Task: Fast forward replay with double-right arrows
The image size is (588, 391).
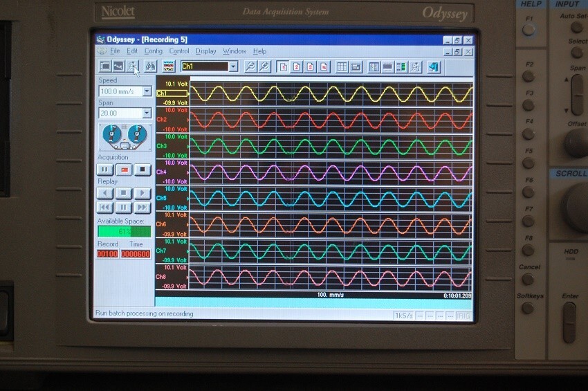Action: [x=142, y=207]
